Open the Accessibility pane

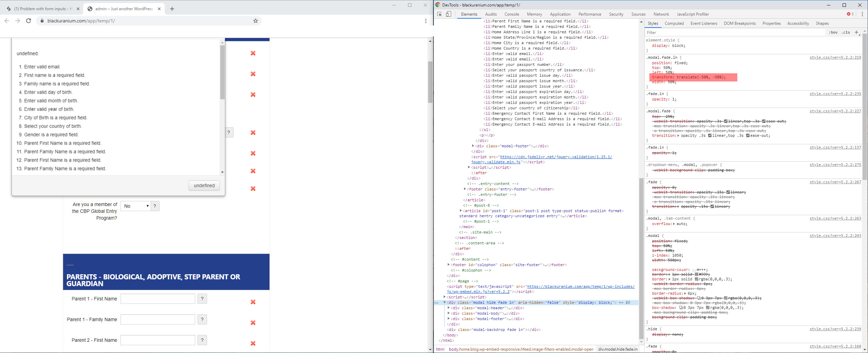coord(798,23)
